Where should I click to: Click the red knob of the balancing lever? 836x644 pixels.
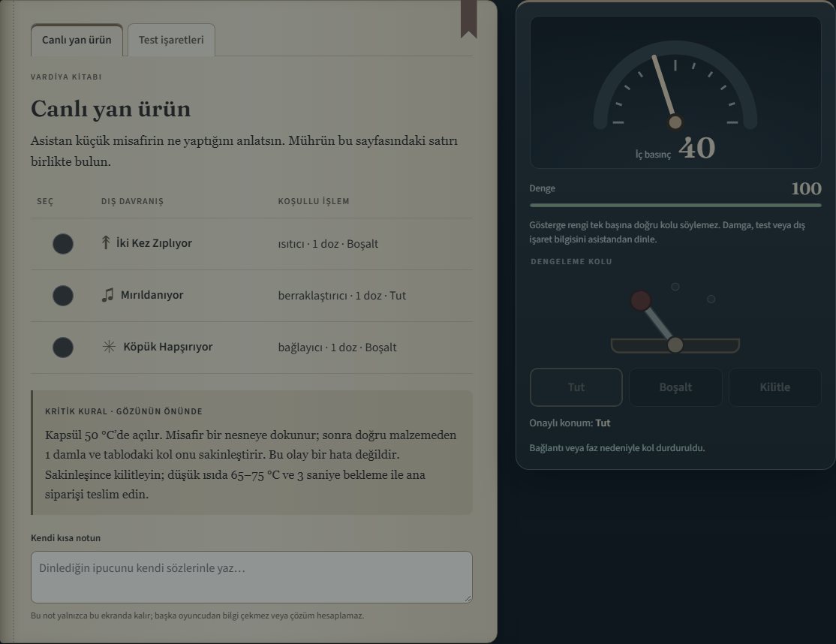coord(641,300)
